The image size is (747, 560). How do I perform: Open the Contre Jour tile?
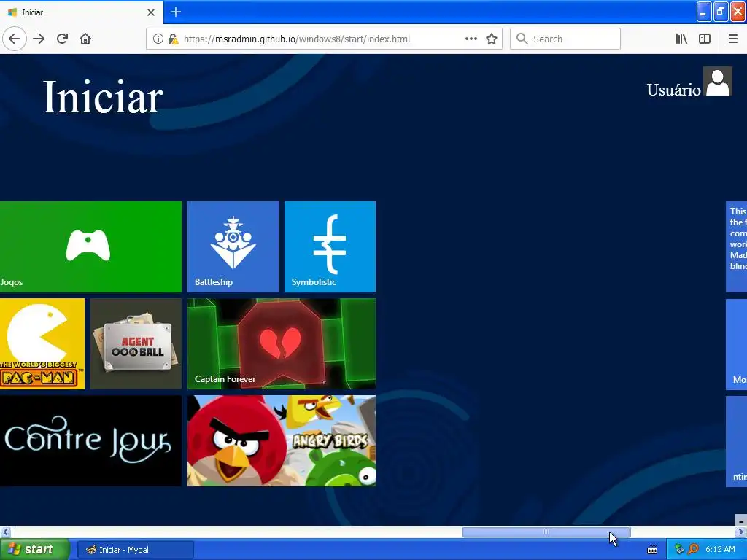tap(90, 441)
